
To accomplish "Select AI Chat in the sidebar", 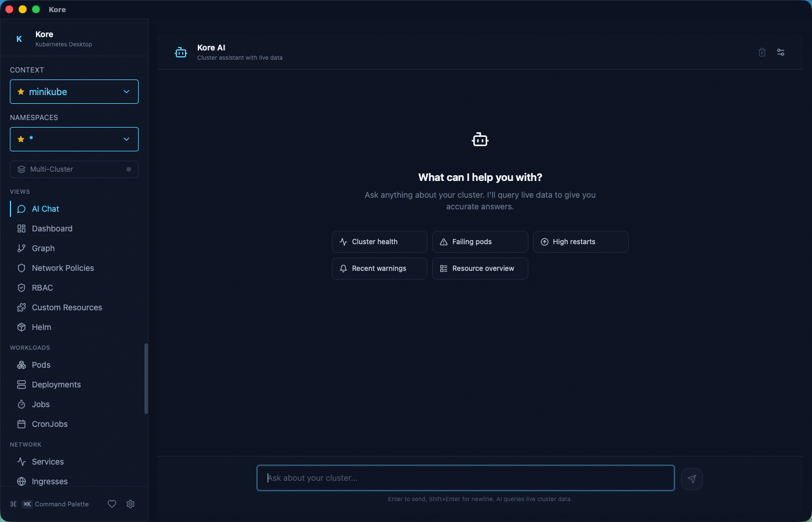I will click(45, 209).
